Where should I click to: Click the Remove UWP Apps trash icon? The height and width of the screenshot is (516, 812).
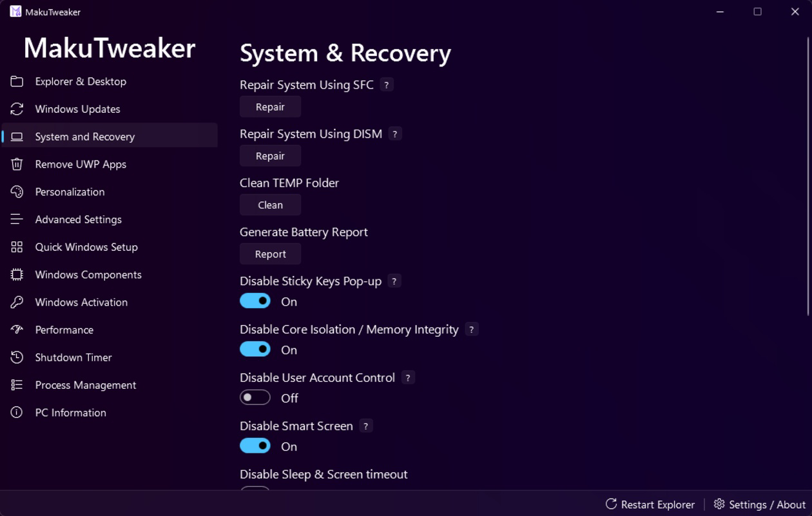(x=17, y=164)
